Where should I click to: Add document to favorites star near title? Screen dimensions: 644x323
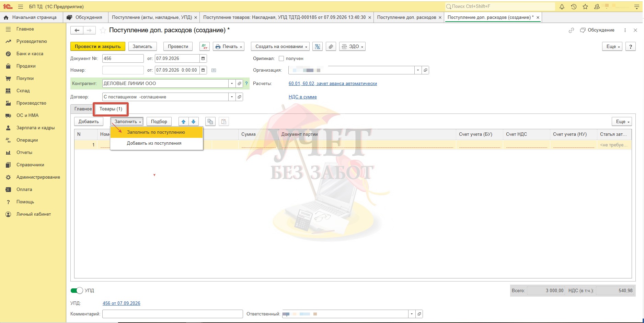coord(103,31)
